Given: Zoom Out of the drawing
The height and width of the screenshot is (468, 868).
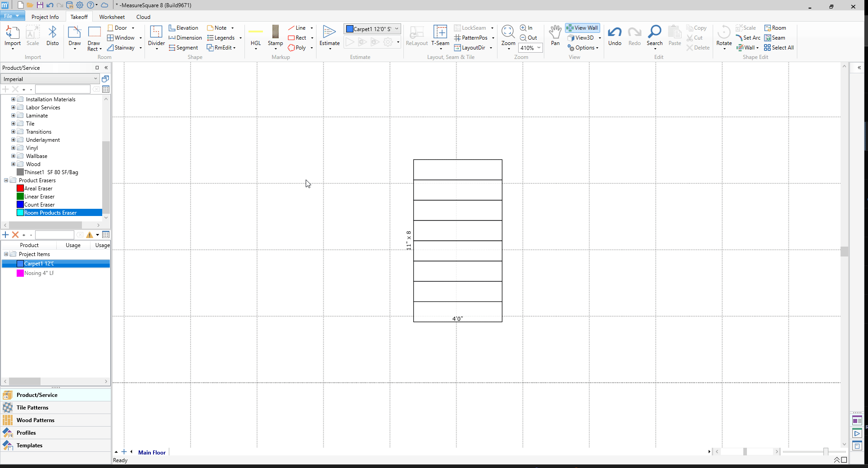Looking at the screenshot, I should click(529, 38).
